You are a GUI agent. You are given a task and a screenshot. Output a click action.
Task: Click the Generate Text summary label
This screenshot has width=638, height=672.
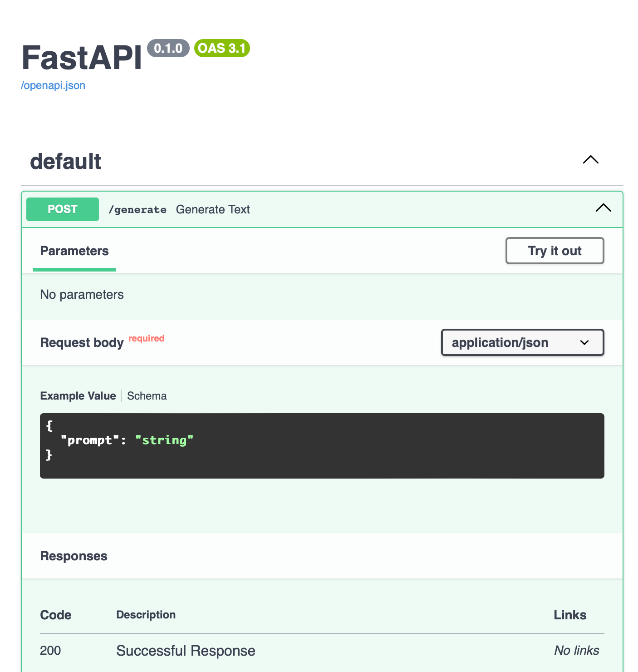tap(213, 209)
